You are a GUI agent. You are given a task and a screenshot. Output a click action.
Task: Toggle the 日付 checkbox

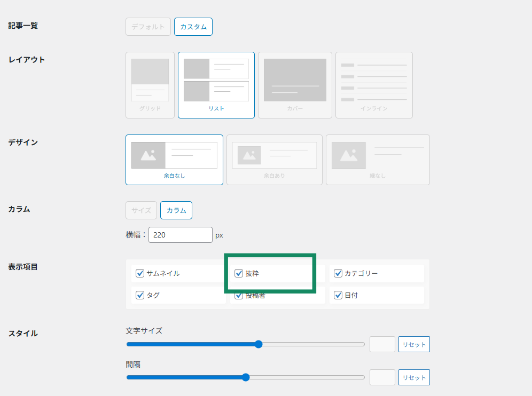pos(338,295)
